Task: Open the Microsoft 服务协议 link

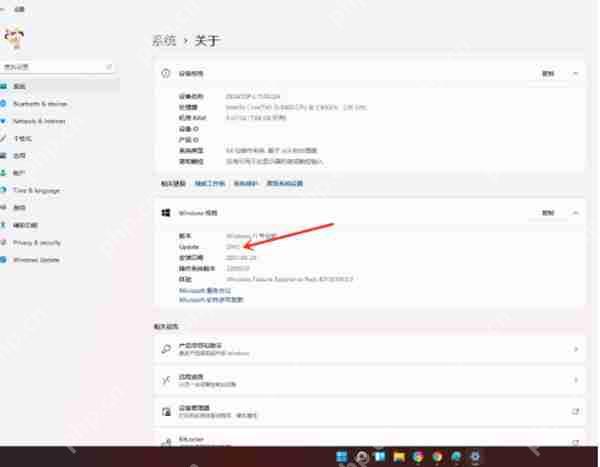Action: 205,291
